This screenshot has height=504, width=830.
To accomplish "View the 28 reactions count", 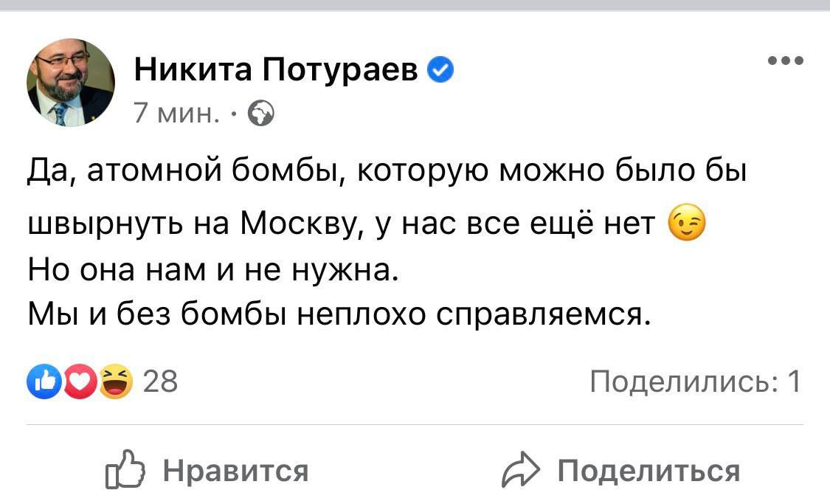I will point(159,382).
